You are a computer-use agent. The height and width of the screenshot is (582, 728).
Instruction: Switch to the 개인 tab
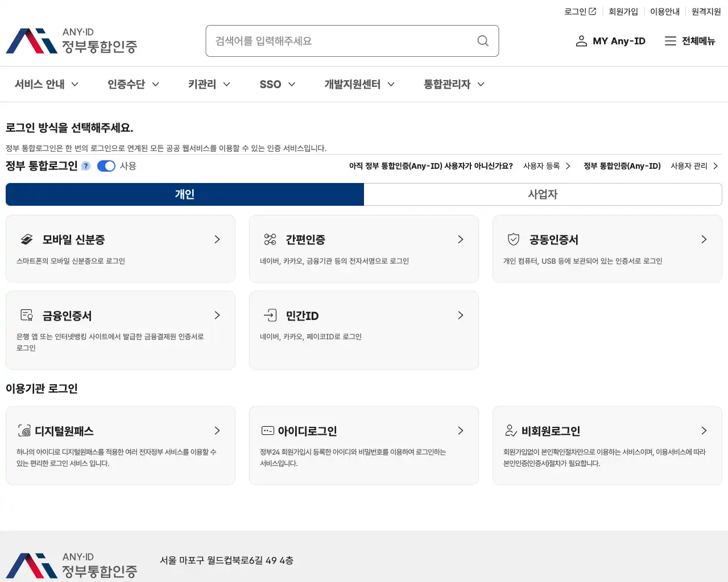point(185,194)
